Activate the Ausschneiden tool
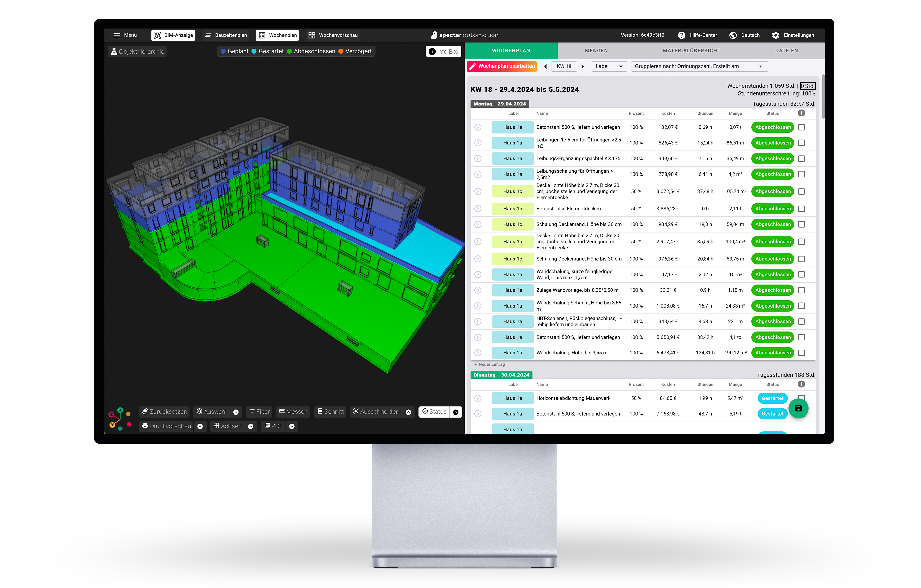This screenshot has height=588, width=921. tap(376, 412)
